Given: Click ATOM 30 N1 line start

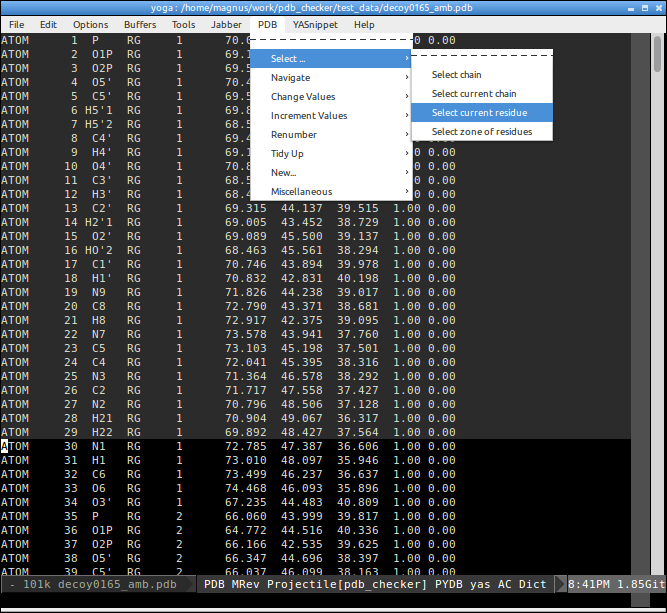Looking at the screenshot, I should (4, 446).
